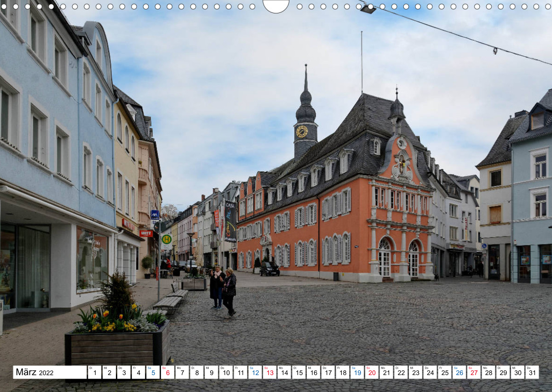This screenshot has height=392, width=552.
Task: Choose Sunday 6 highlighted in red
Action: coord(167,372)
